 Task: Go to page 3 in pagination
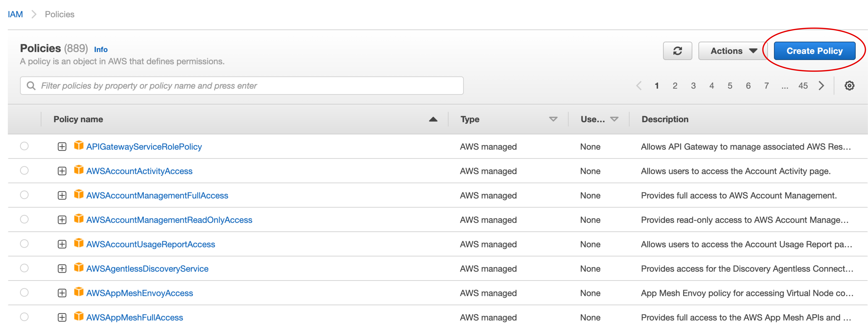[693, 86]
